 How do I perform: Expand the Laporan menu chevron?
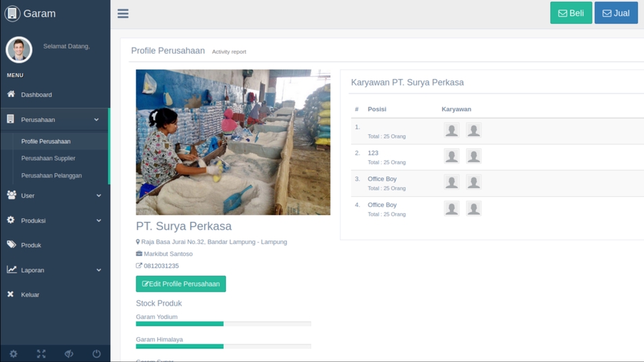tap(99, 270)
